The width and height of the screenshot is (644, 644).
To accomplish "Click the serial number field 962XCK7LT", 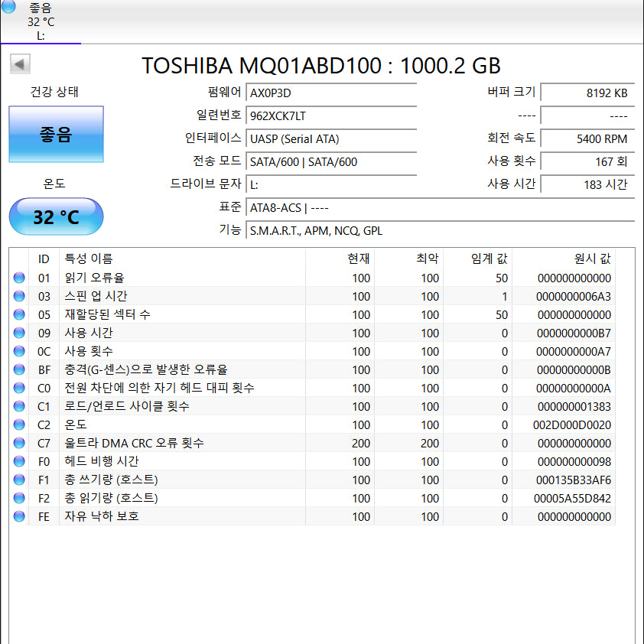I will [x=331, y=115].
